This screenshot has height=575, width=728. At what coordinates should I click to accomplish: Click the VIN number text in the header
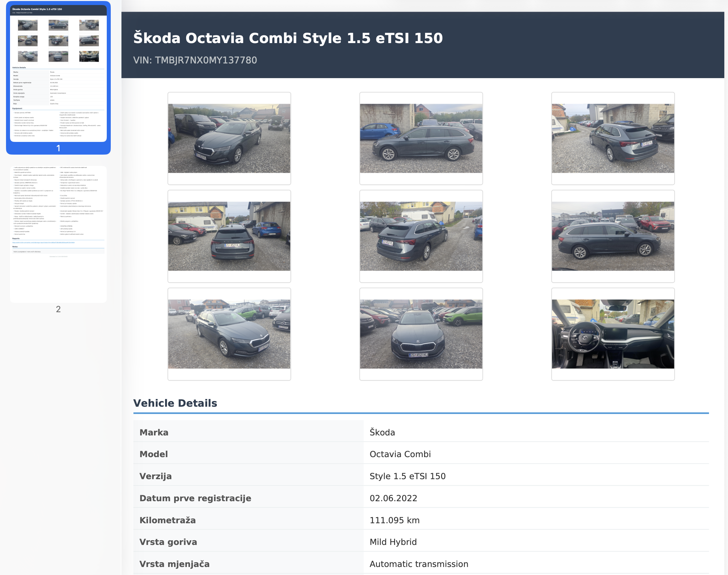[195, 60]
